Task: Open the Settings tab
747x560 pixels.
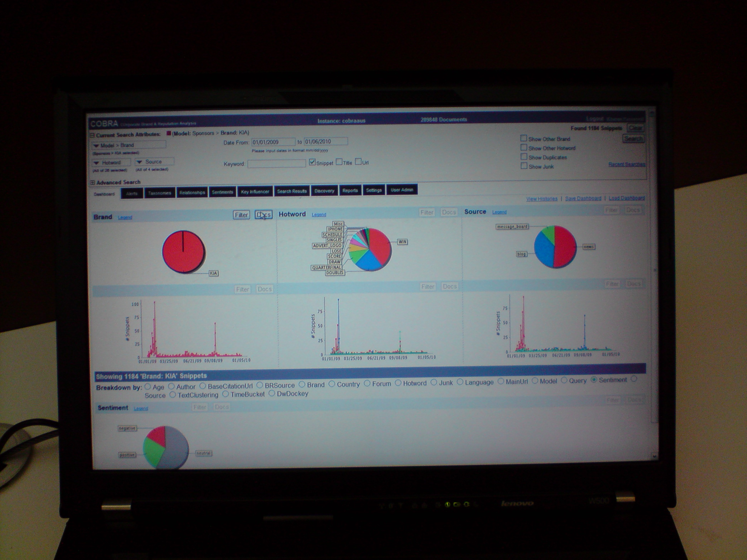Action: (x=373, y=190)
